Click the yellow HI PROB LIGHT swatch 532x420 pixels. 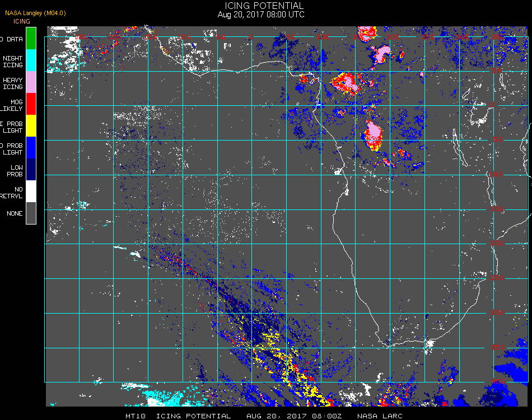pos(31,126)
